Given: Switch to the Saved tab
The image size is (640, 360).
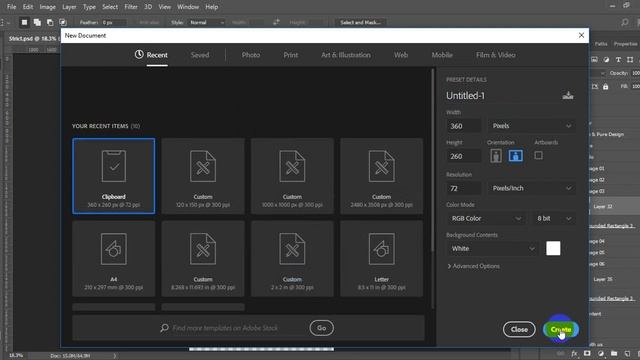Looking at the screenshot, I should point(200,55).
